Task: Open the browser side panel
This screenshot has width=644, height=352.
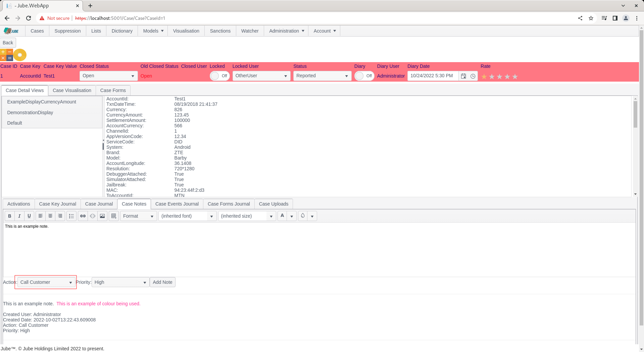Action: pos(615,18)
